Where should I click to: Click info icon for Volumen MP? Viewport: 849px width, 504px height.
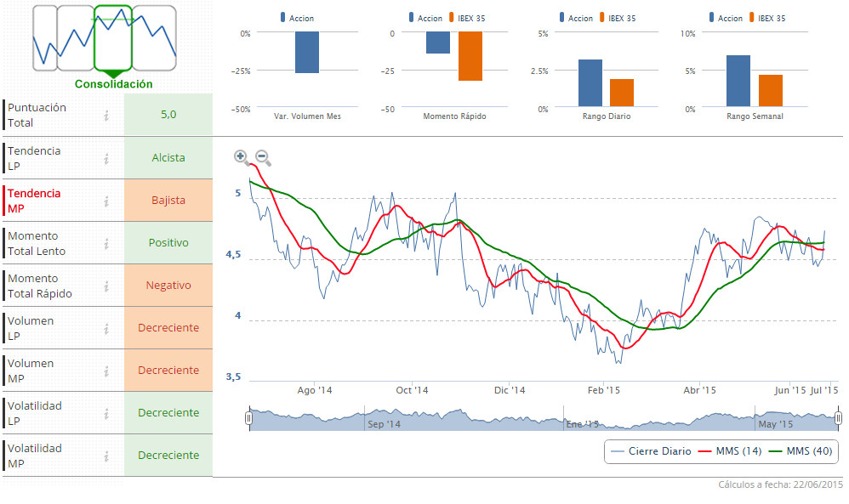click(x=106, y=371)
